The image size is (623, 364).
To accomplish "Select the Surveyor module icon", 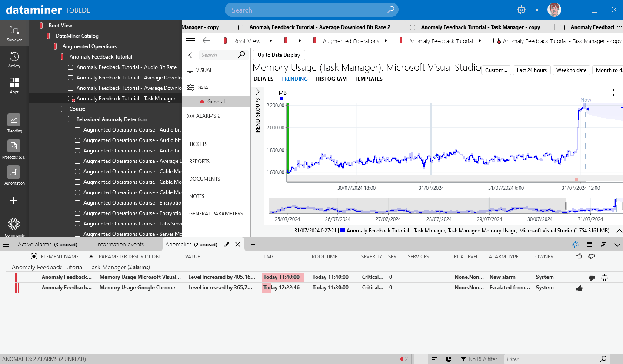I will (x=14, y=33).
